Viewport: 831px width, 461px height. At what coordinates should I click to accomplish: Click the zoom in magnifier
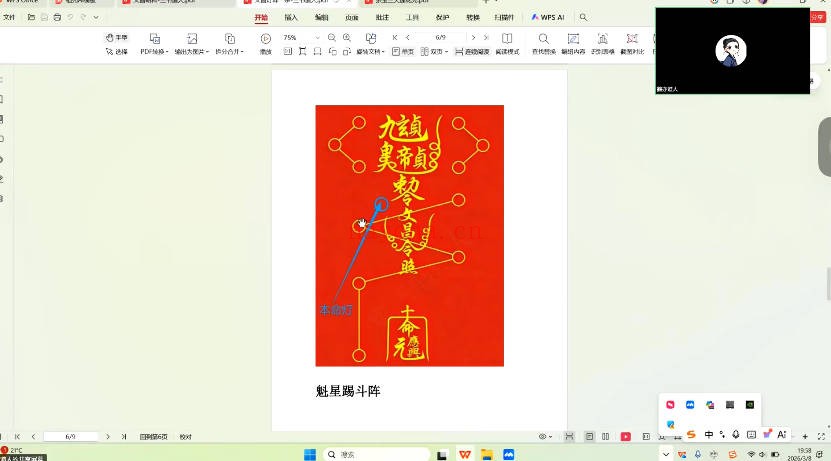347,38
